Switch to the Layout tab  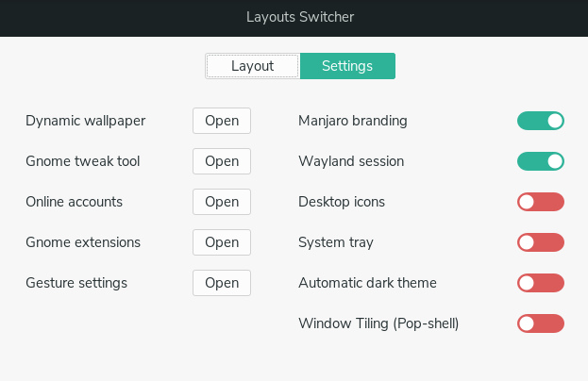(252, 66)
